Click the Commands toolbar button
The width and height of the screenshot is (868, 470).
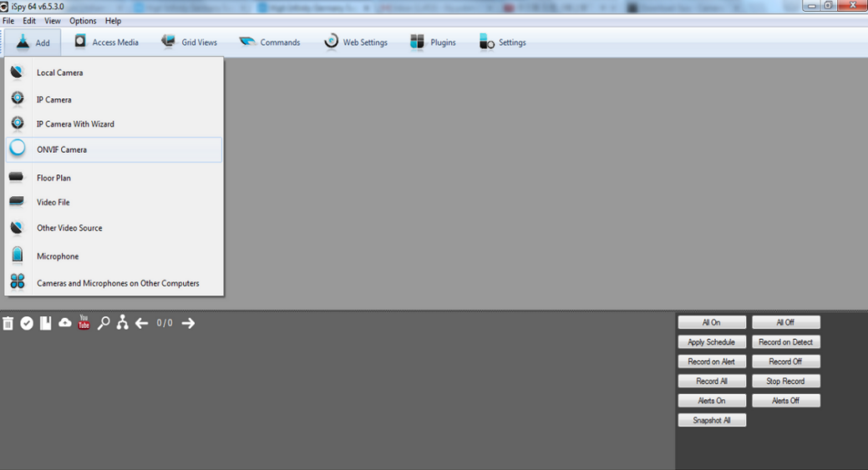pyautogui.click(x=270, y=43)
